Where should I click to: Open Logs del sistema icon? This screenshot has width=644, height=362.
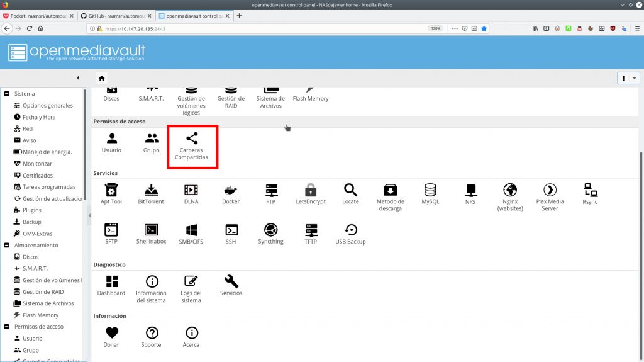tap(191, 289)
